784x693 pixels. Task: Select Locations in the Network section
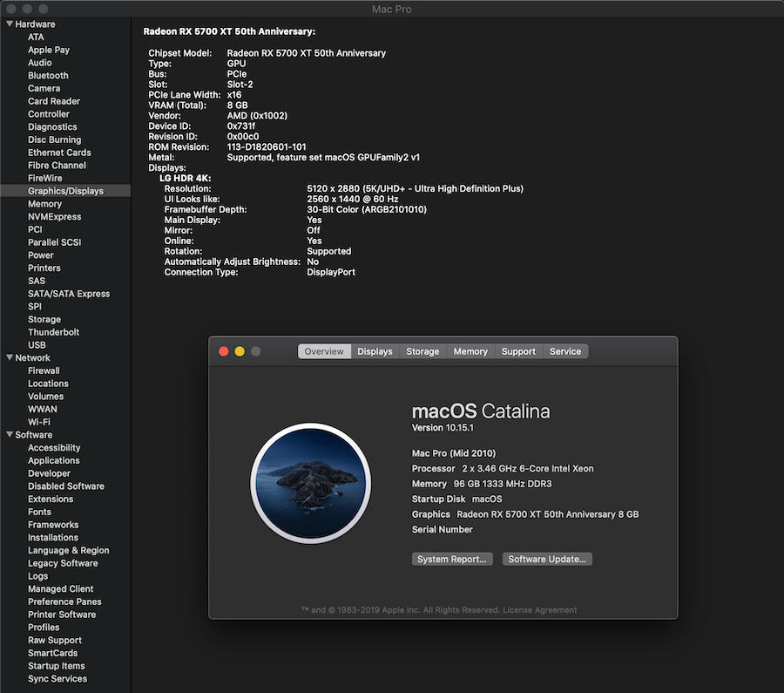48,384
